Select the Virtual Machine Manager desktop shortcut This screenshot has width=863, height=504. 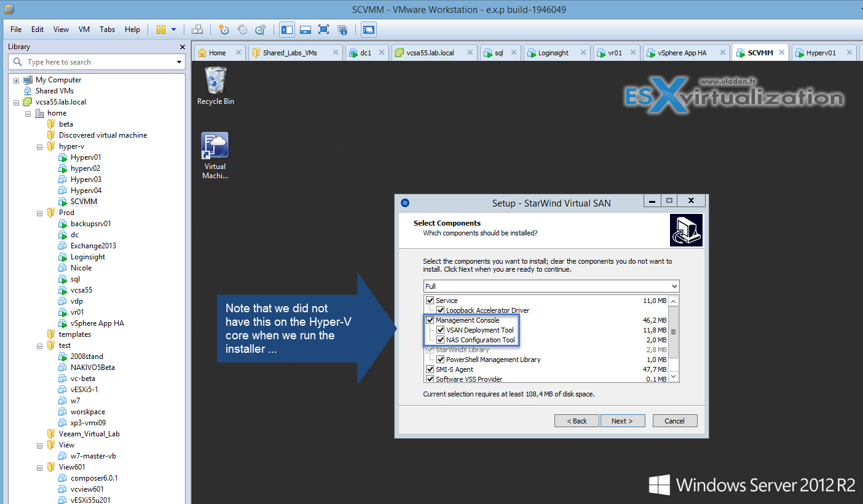pos(215,156)
